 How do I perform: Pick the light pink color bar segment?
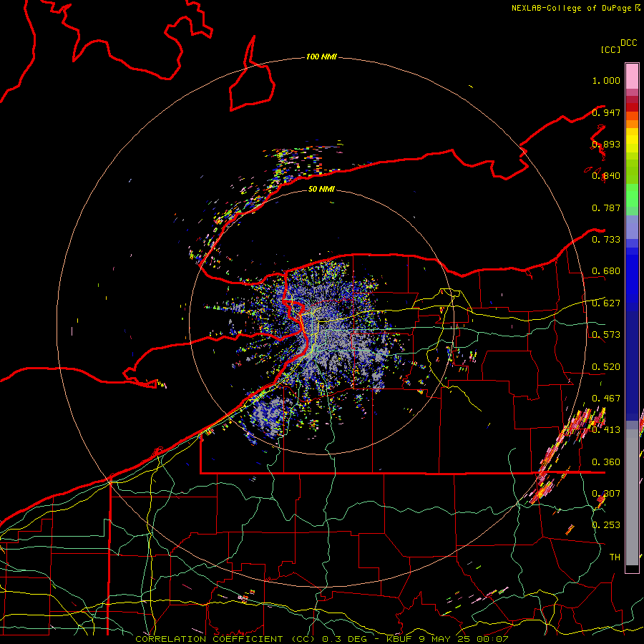(x=632, y=77)
